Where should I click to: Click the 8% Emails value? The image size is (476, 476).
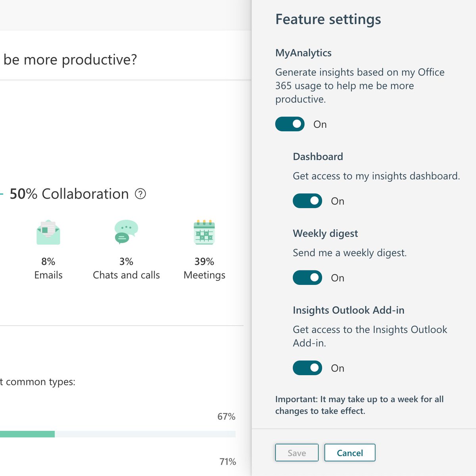coord(48,261)
